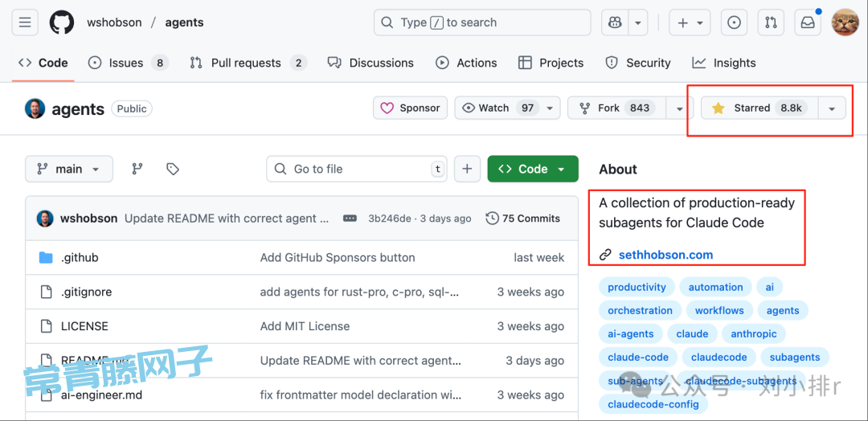Select the productivity topic tag
This screenshot has height=421, width=868.
pyautogui.click(x=637, y=287)
